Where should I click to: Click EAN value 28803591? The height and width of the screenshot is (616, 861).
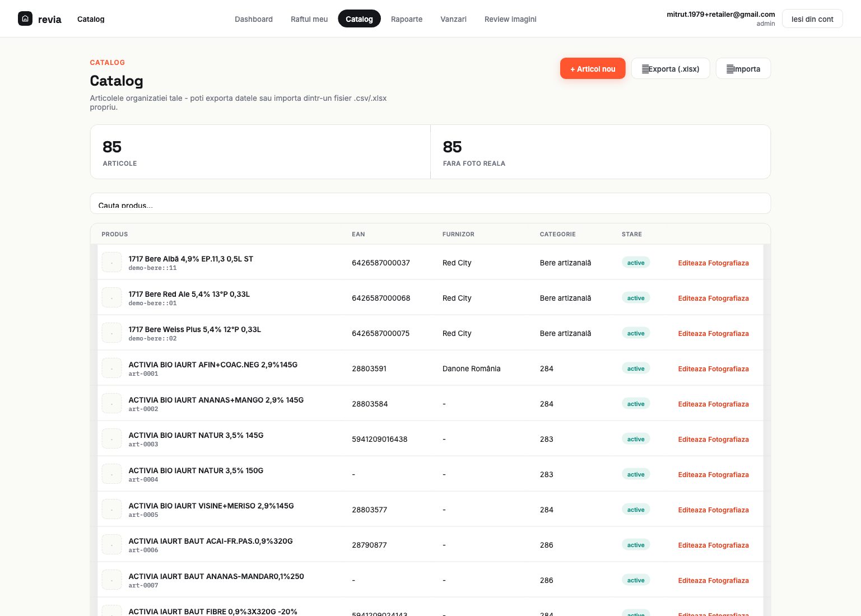pos(369,368)
